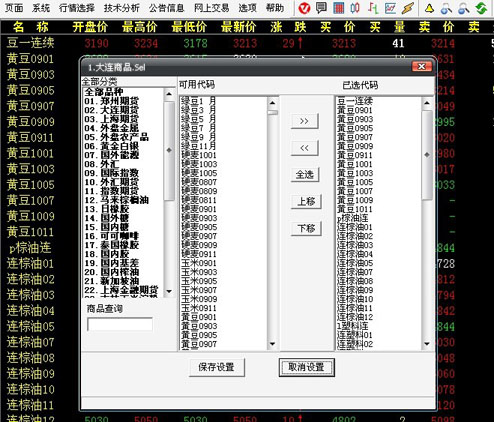
Task: Click the 已选代码 list scrollbar thumb
Action: 427,155
